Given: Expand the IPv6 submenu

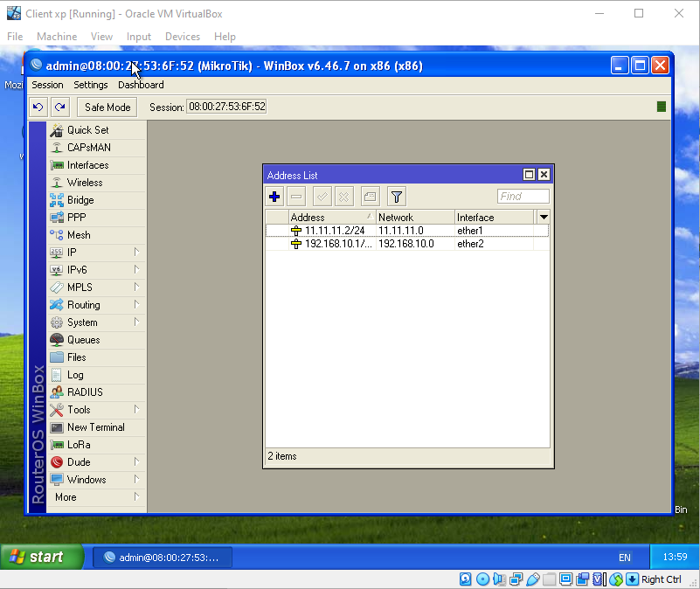Looking at the screenshot, I should tap(97, 269).
